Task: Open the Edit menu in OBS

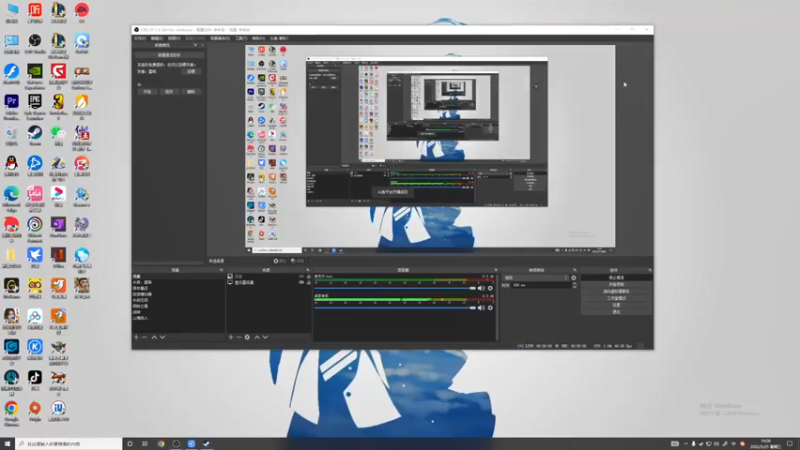Action: 157,38
